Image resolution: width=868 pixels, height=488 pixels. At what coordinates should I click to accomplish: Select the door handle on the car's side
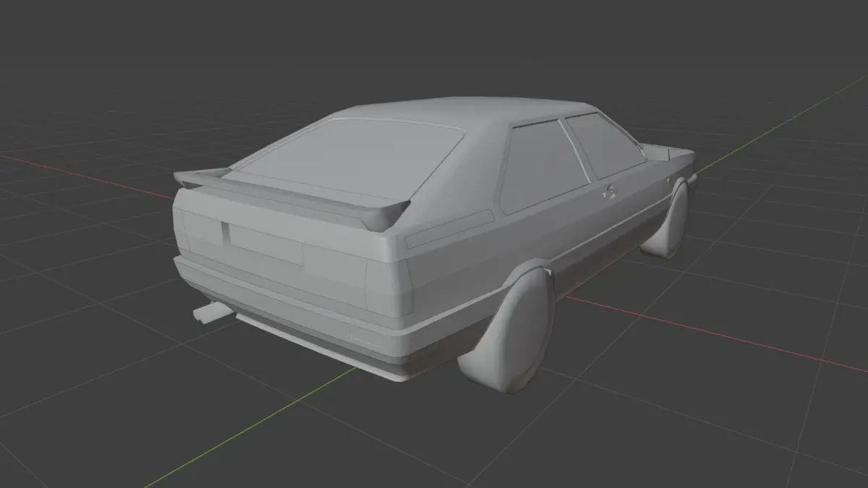609,192
